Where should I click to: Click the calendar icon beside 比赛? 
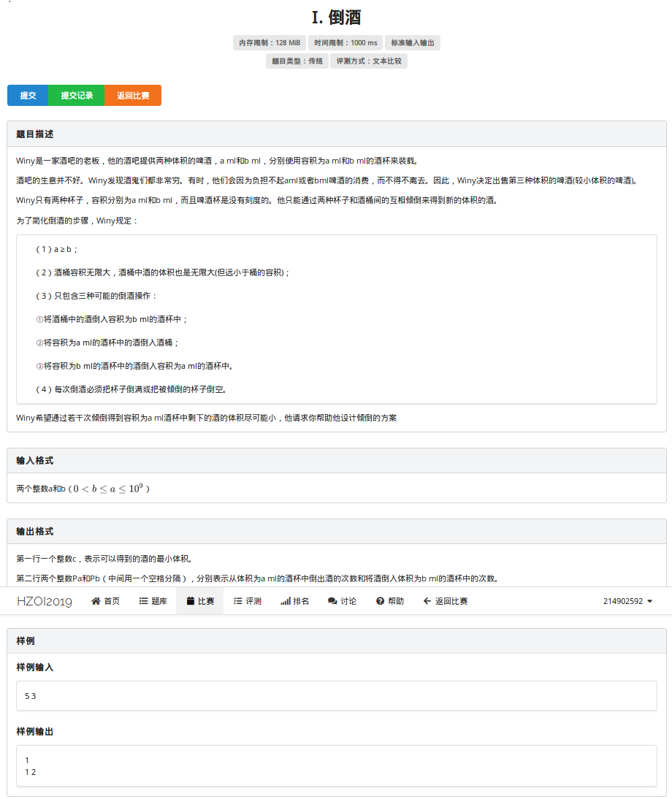click(x=191, y=601)
